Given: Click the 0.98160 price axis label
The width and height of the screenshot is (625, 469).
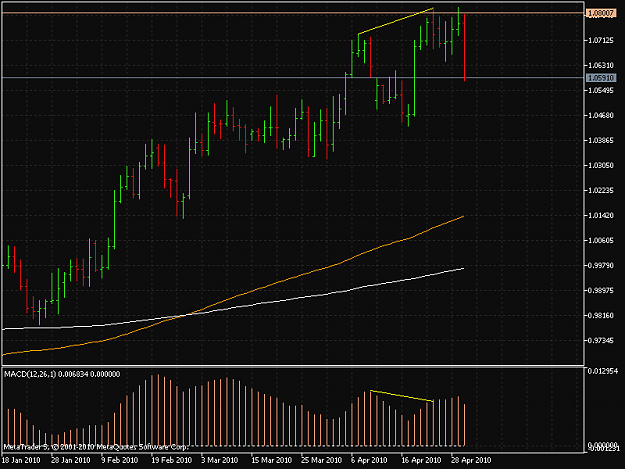Looking at the screenshot, I should click(601, 316).
